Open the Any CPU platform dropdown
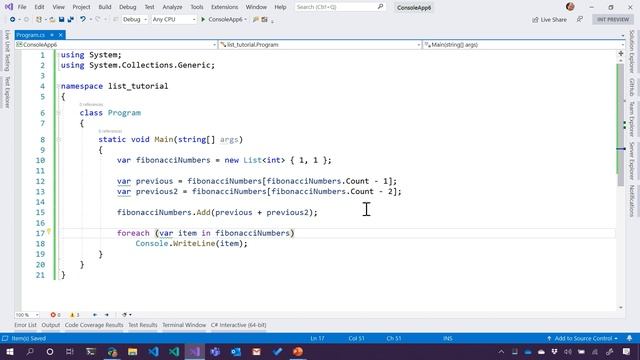640x360 pixels. click(x=174, y=20)
